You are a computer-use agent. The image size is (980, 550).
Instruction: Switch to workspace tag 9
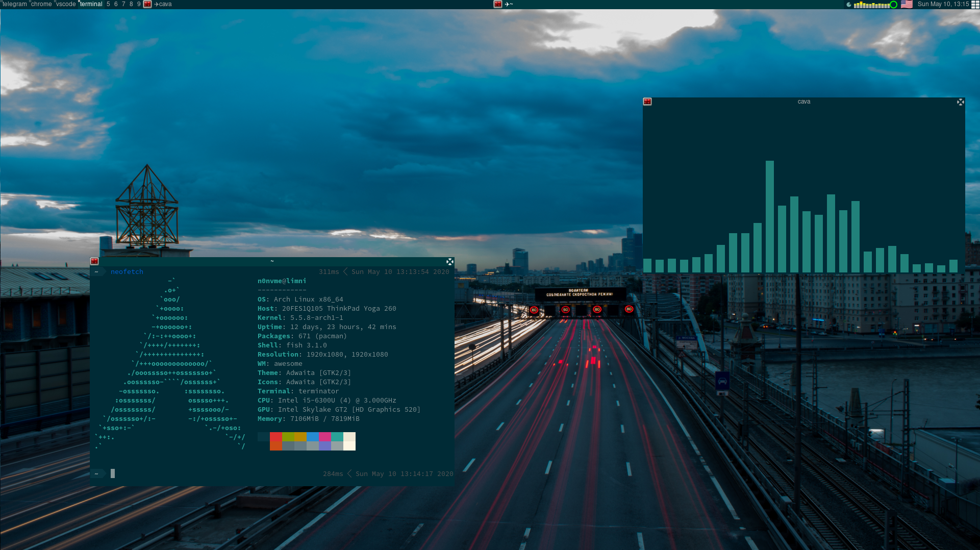(x=139, y=4)
